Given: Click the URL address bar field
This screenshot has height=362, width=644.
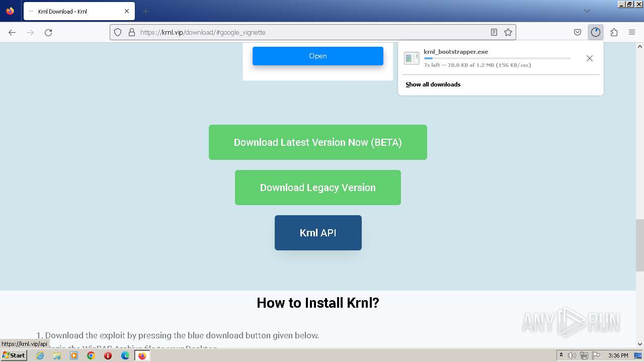Looking at the screenshot, I should click(313, 32).
